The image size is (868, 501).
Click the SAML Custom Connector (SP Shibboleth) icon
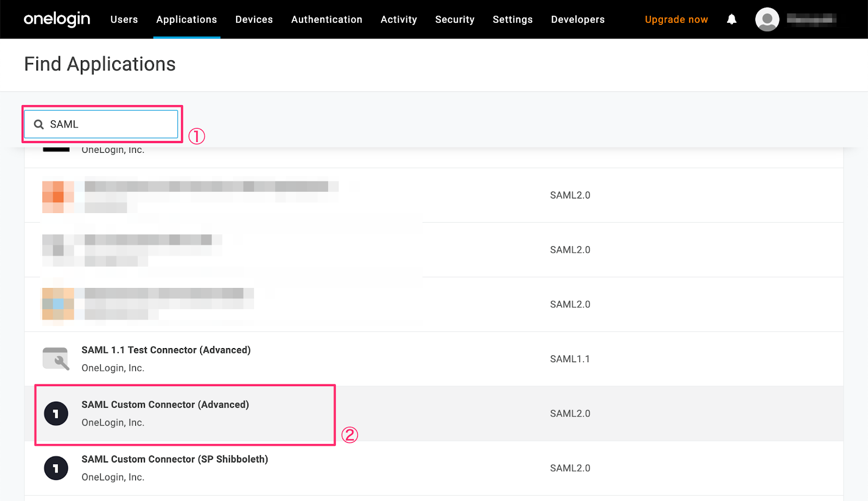pyautogui.click(x=56, y=468)
